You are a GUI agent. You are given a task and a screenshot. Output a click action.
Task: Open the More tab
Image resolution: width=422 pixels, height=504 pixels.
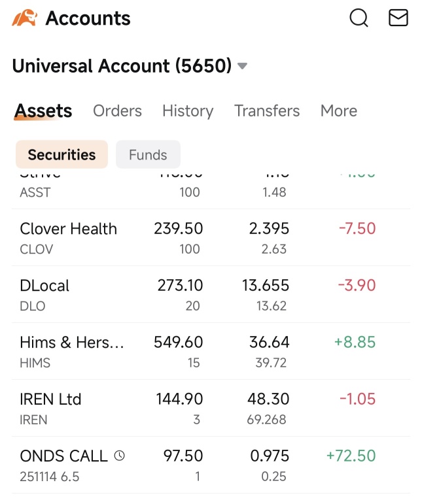point(339,111)
